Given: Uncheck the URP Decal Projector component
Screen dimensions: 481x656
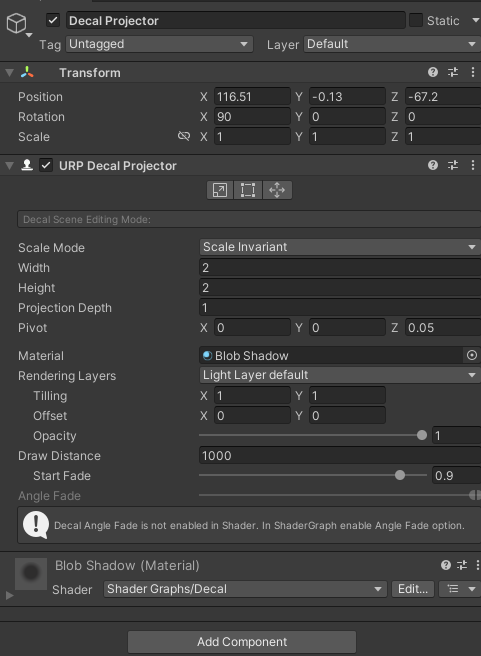Looking at the screenshot, I should [x=46, y=165].
